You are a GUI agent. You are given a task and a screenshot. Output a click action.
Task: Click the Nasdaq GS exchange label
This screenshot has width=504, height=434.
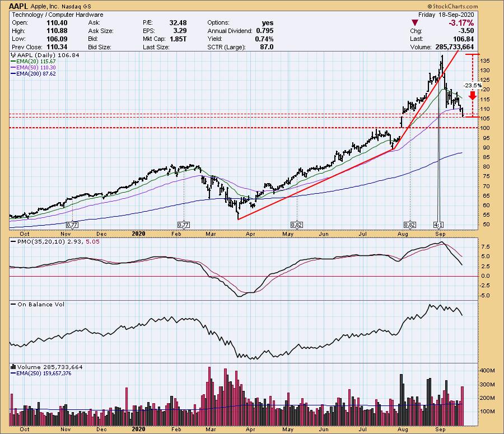tap(77, 6)
